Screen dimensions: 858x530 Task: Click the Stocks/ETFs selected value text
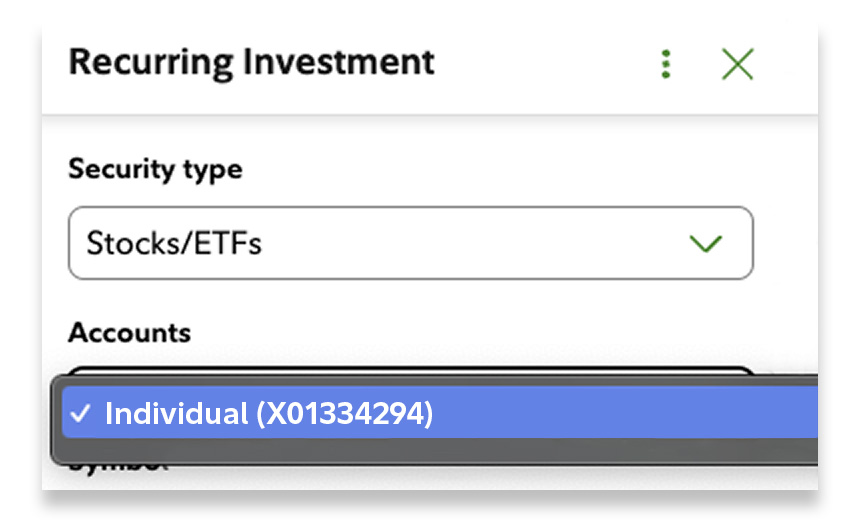click(174, 243)
